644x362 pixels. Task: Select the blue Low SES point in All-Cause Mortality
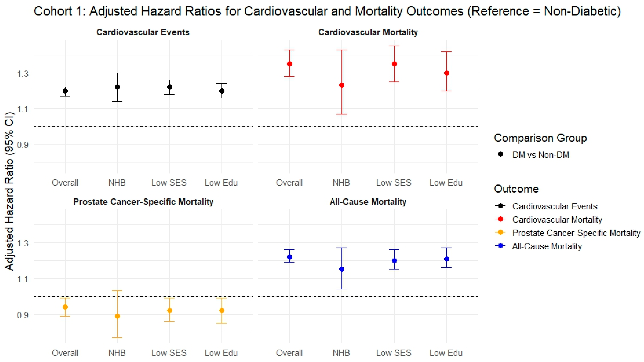coord(394,261)
